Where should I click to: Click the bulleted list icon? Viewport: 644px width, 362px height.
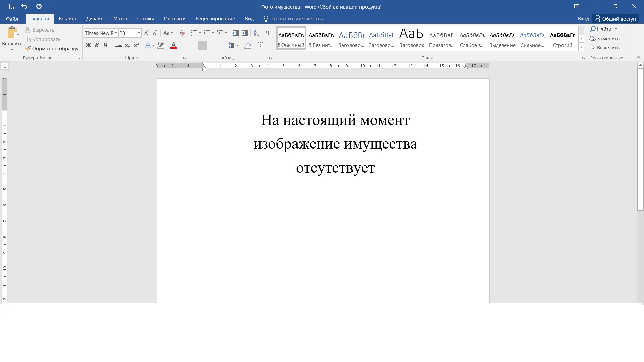194,33
